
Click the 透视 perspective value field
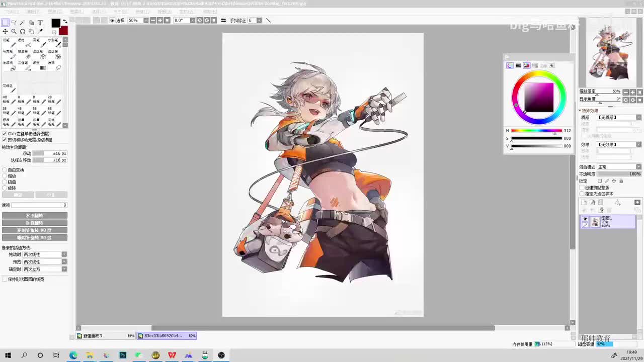click(x=39, y=205)
